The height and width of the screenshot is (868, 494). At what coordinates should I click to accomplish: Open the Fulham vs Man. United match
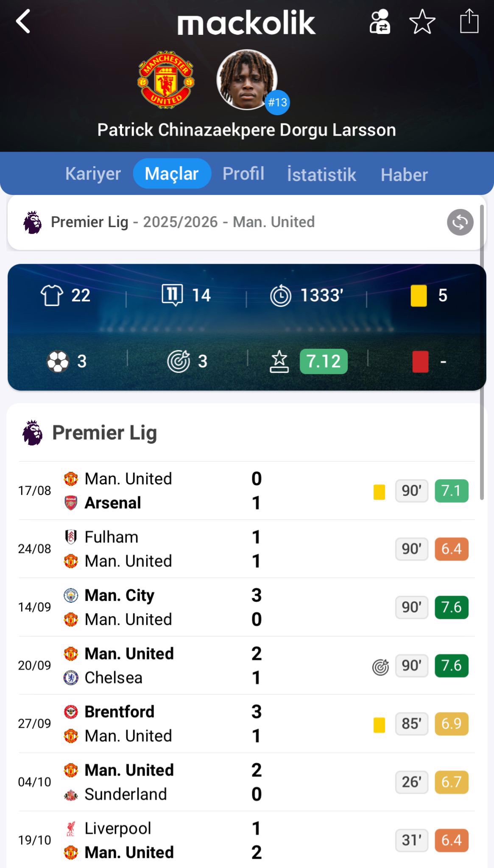click(x=161, y=549)
